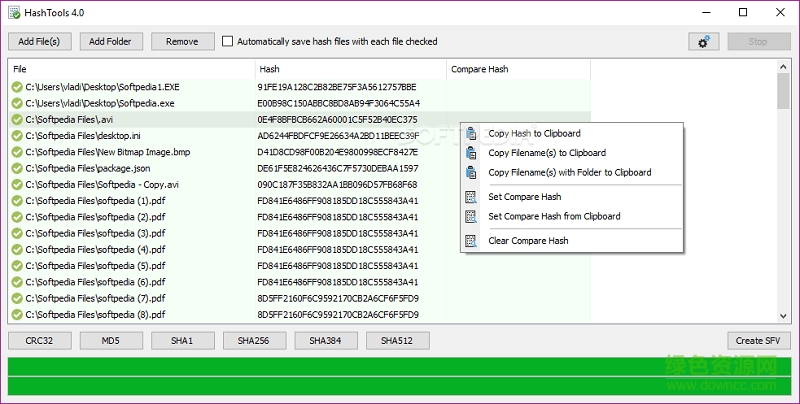Select file softpedia (7).pdf row
This screenshot has height=404, width=800.
coord(299,298)
